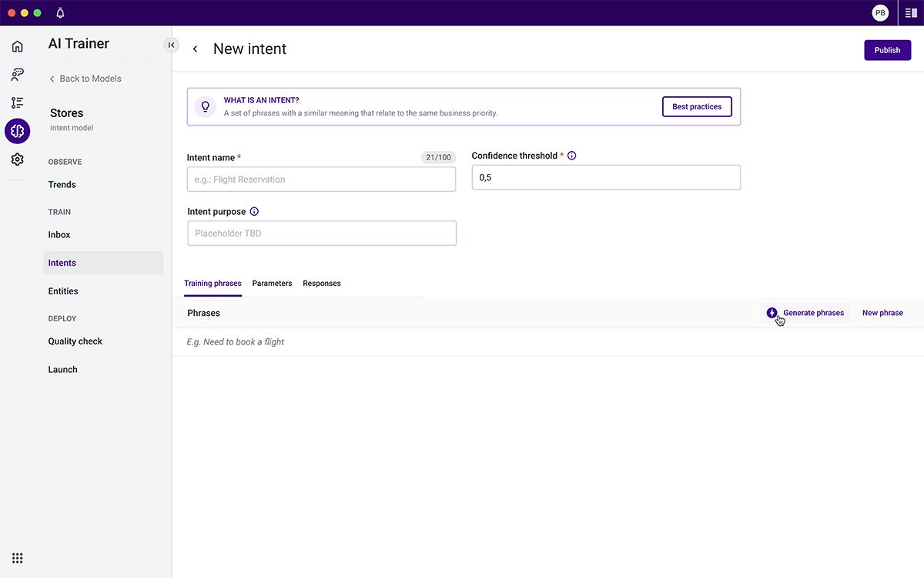Screen dimensions: 924x578
Task: Open the flows list icon in the sidebar
Action: 17,102
